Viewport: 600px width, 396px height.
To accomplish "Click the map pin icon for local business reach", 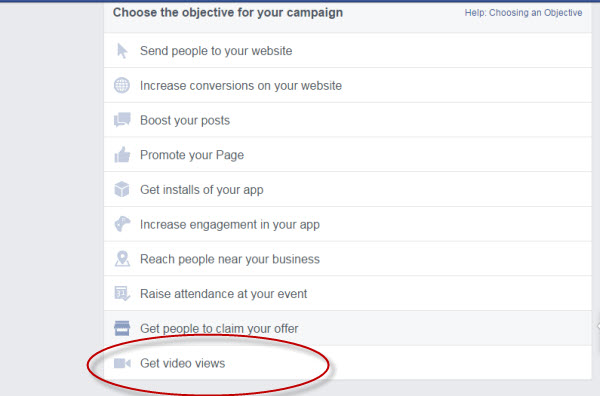I will (x=122, y=259).
